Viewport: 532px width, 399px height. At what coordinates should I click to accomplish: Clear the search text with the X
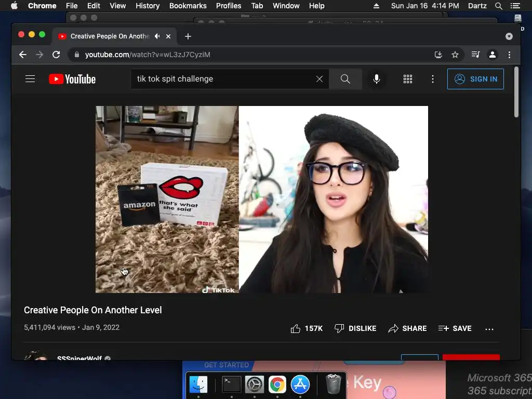pyautogui.click(x=320, y=79)
